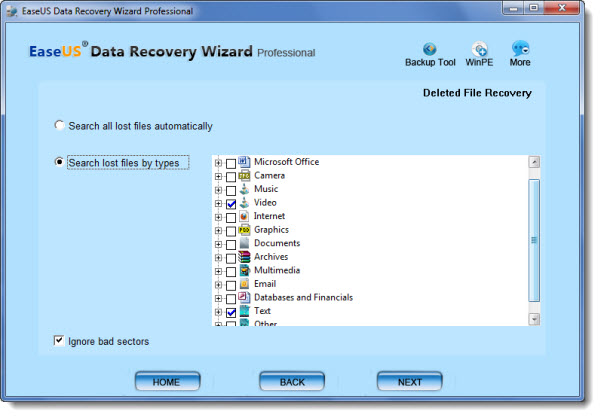The image size is (600, 417).
Task: Go to the HOME screen button
Action: (167, 381)
